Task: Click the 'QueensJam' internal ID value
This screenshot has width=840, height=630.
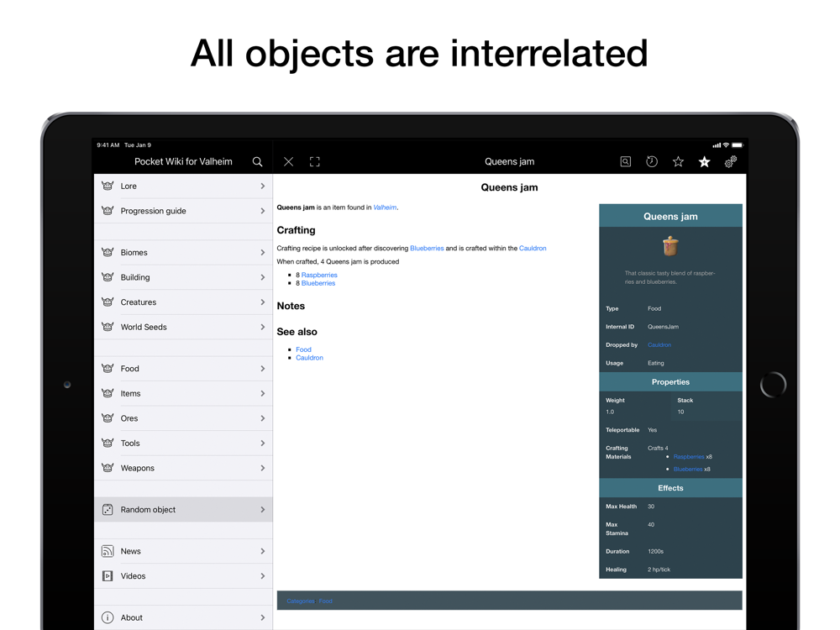Action: 663,327
